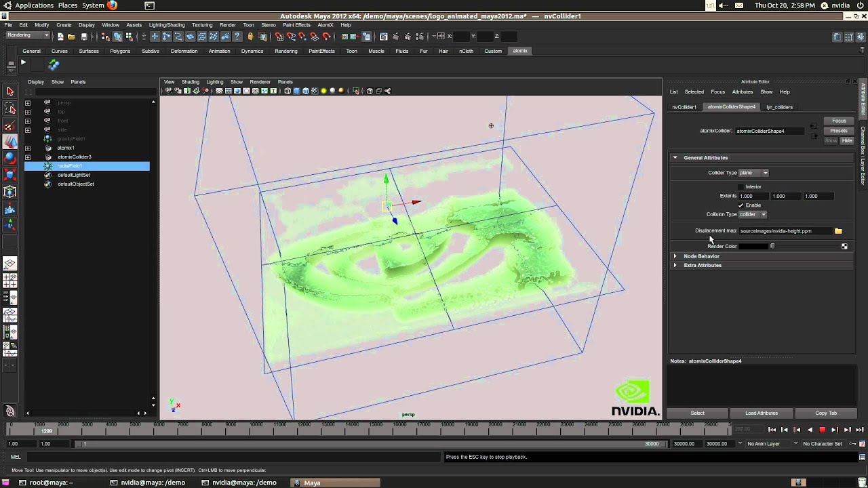Click first Extents value field
This screenshot has height=488, width=868.
point(753,196)
